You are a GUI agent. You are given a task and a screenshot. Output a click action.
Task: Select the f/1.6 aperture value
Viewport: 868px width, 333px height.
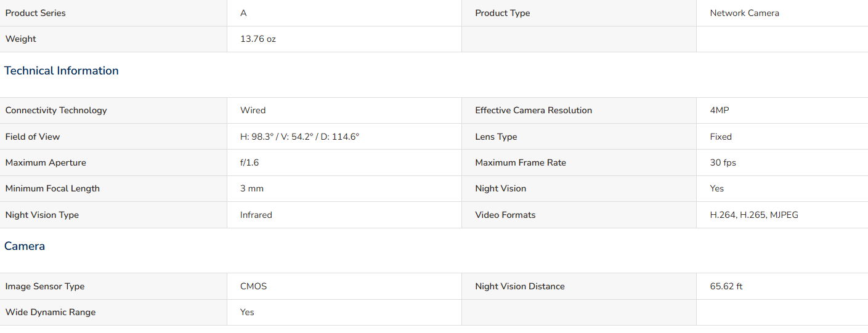point(249,162)
